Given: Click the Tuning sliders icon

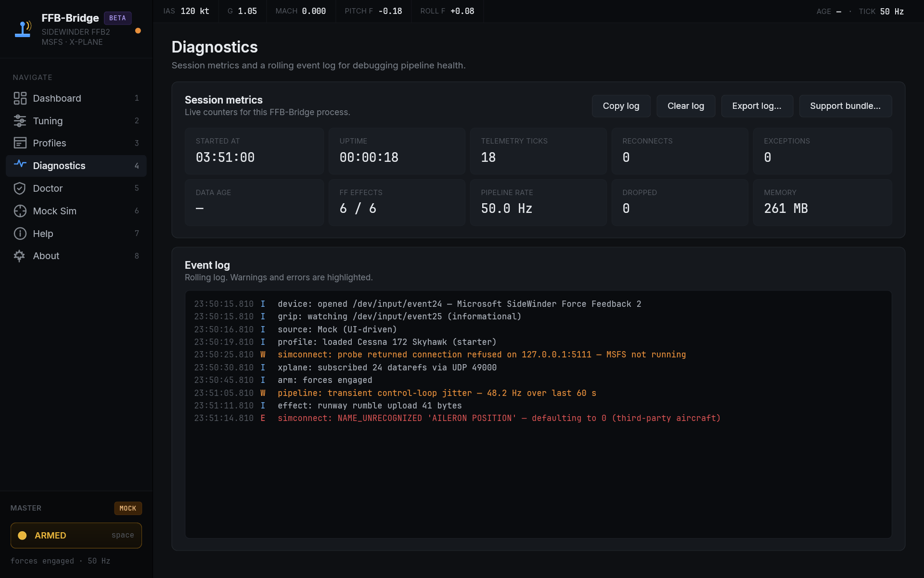Looking at the screenshot, I should [20, 121].
